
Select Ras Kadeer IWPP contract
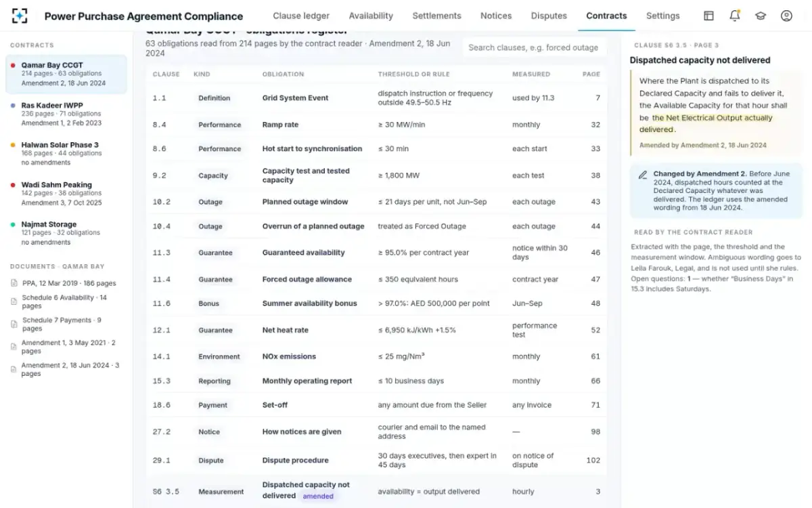[x=66, y=114]
